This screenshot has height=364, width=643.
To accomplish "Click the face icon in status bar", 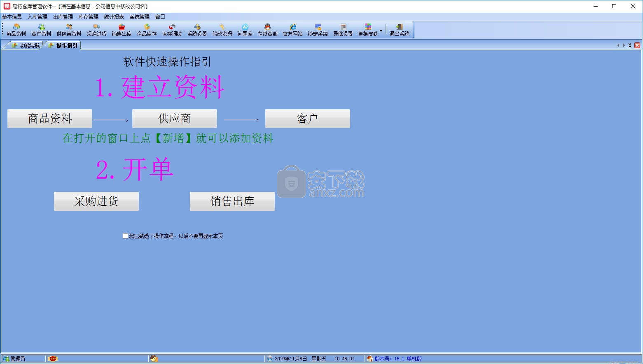I will tap(154, 359).
